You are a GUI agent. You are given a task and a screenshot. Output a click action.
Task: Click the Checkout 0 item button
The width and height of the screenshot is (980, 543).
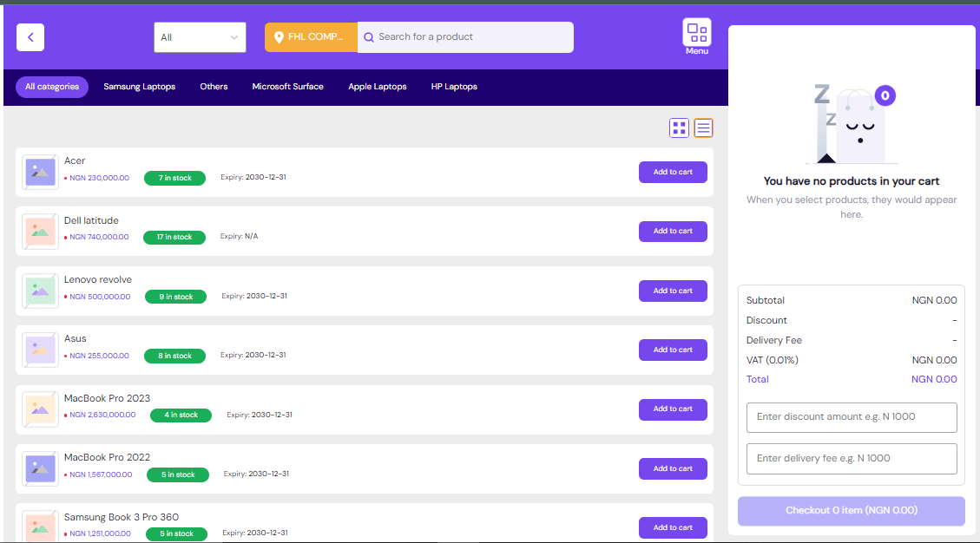852,511
